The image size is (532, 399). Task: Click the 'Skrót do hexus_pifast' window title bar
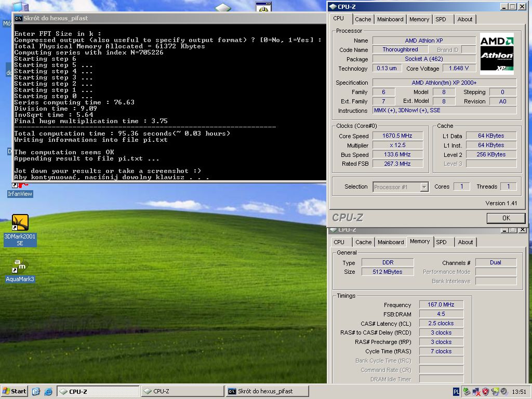170,18
